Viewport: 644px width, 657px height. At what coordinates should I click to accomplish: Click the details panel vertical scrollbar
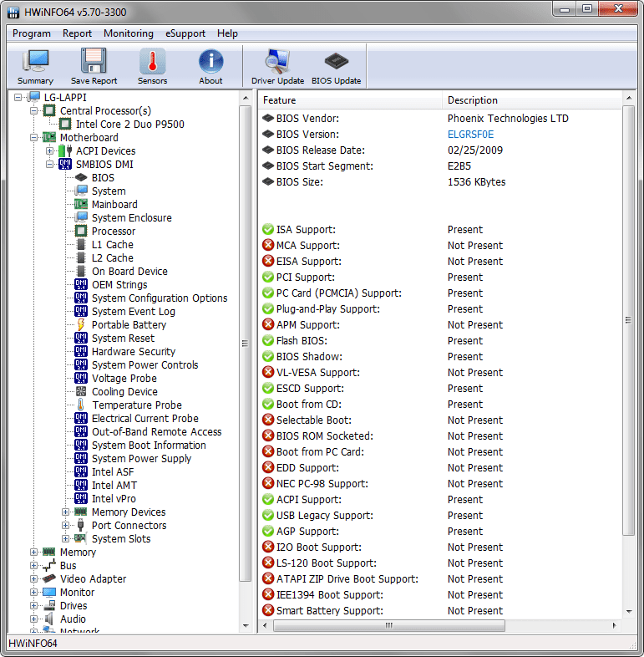click(628, 320)
